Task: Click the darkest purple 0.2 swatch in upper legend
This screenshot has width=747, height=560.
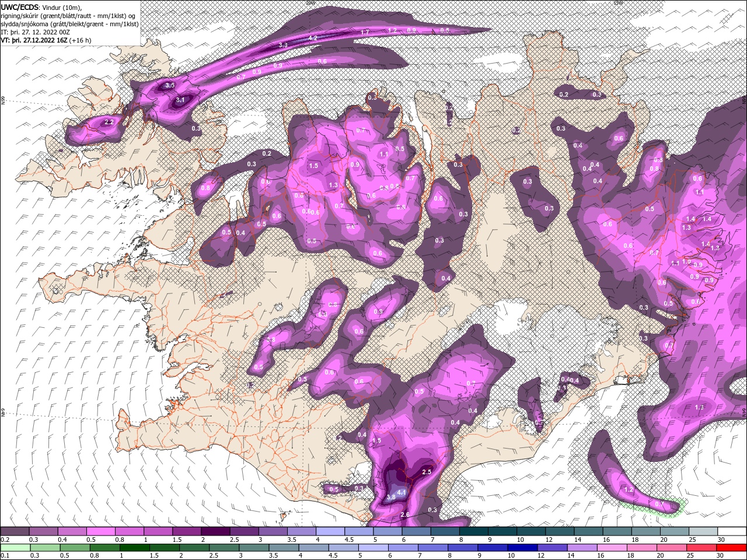Action: coord(15,531)
